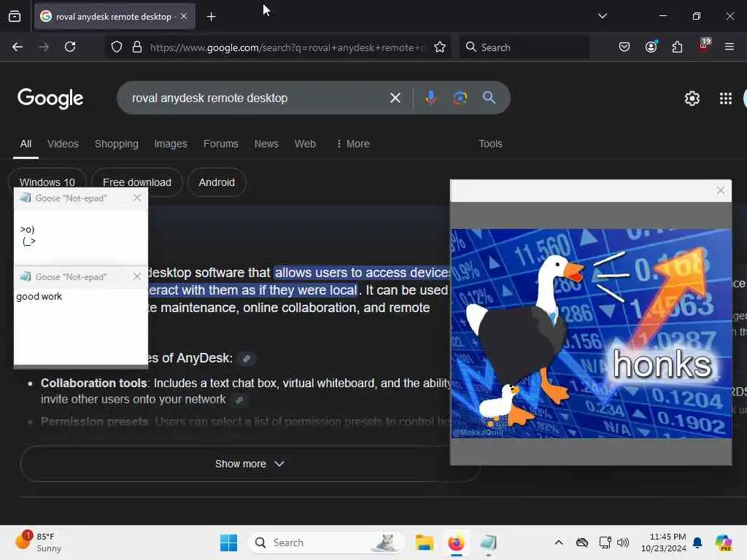
Task: Switch to Images results tab
Action: [x=171, y=144]
